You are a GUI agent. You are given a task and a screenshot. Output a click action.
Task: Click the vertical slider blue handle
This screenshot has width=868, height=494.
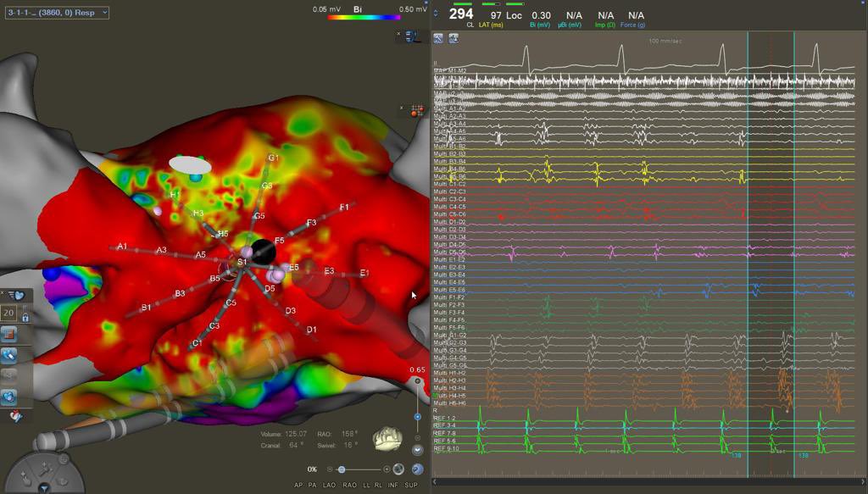click(x=417, y=417)
